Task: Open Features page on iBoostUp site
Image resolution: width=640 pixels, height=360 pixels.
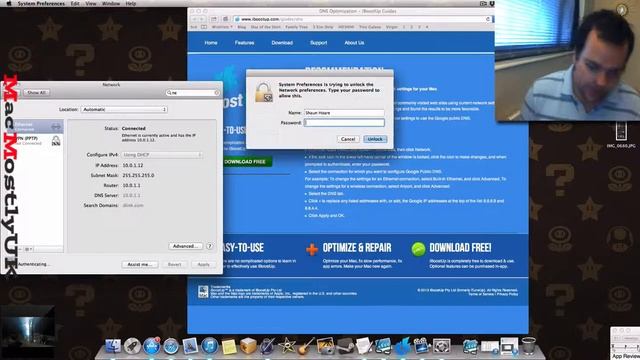Action: pos(244,43)
